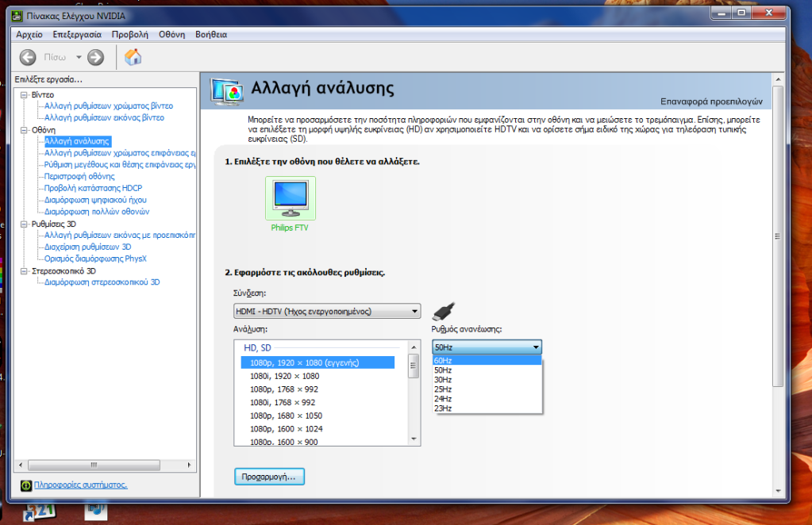
Task: Open the Σύνδεση HDMI - HDTV dropdown
Action: point(327,312)
